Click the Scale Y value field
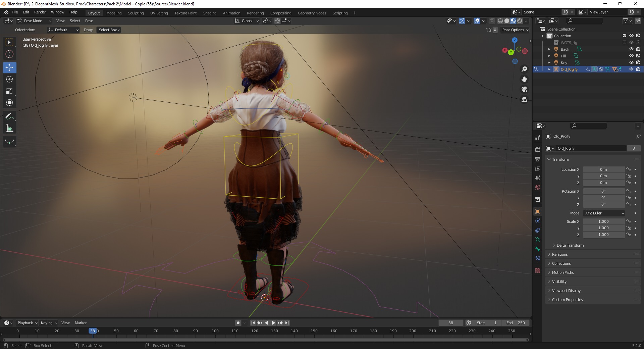This screenshot has height=349, width=644. point(603,228)
